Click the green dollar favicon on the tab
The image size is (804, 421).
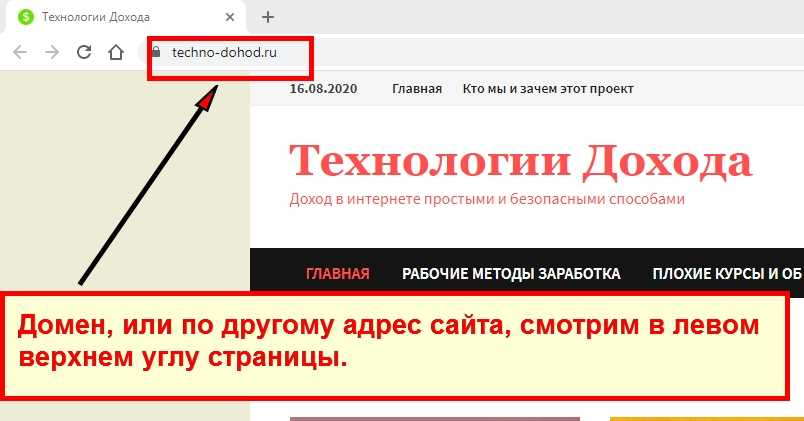25,17
